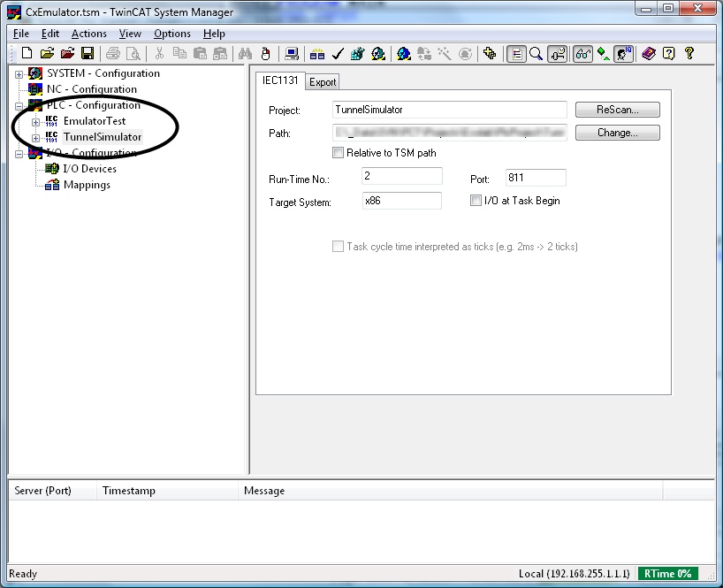Click the Paste with Links icon

point(220,54)
